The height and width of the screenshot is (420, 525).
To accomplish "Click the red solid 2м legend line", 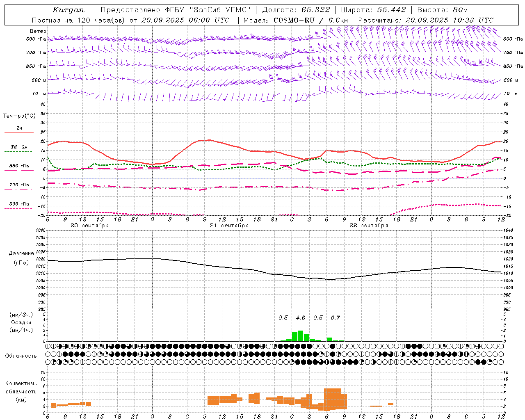I will pyautogui.click(x=19, y=133).
